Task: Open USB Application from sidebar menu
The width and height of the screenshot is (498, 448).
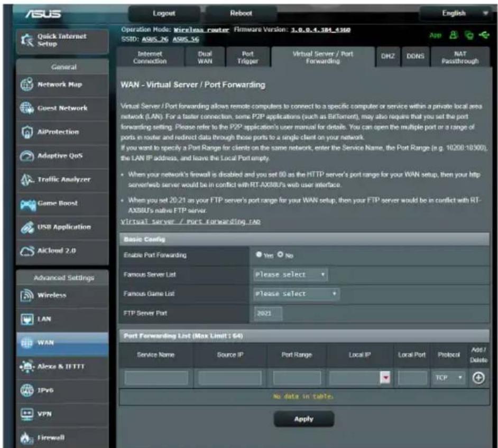Action: [62, 228]
